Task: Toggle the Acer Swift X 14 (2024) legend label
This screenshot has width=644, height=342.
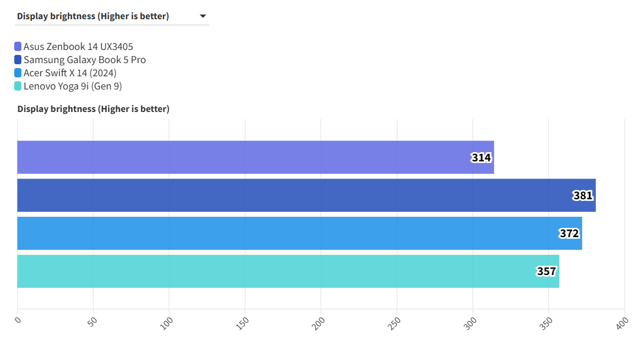Action: coord(70,73)
